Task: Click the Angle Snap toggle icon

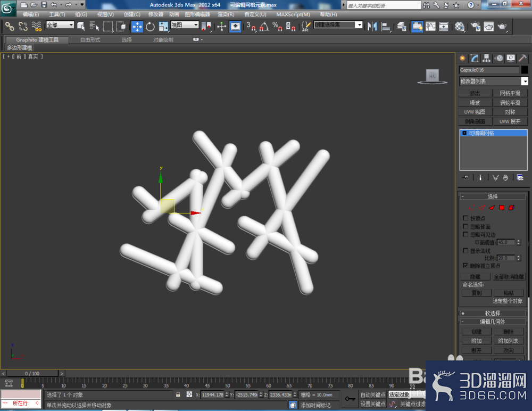Action: pyautogui.click(x=264, y=26)
